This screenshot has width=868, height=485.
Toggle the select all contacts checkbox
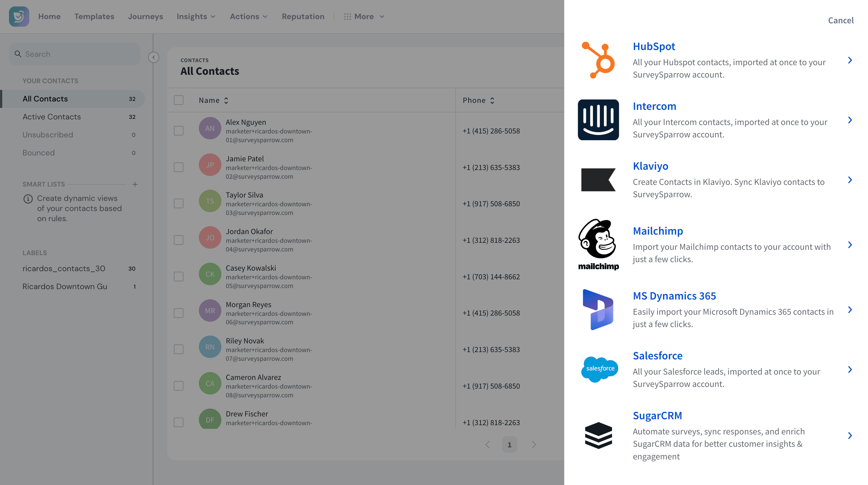[179, 100]
